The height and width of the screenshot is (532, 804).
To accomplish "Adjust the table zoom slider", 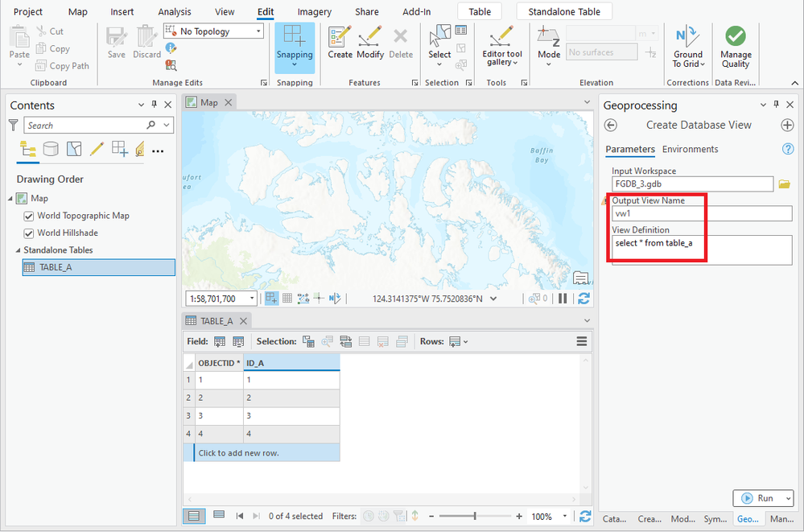I will 475,516.
